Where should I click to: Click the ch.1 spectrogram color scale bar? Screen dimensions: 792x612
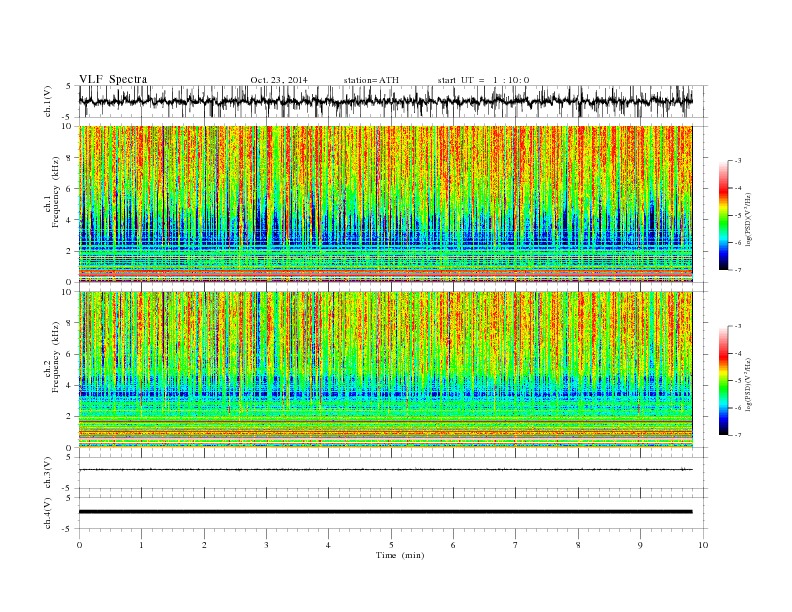point(723,216)
